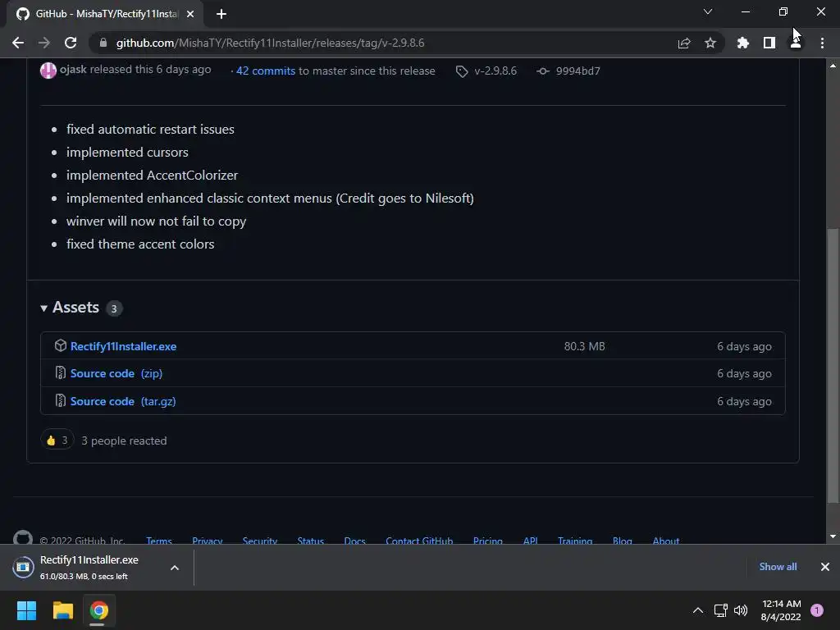840x630 pixels.
Task: Open ojask's profile link
Action: pos(73,70)
